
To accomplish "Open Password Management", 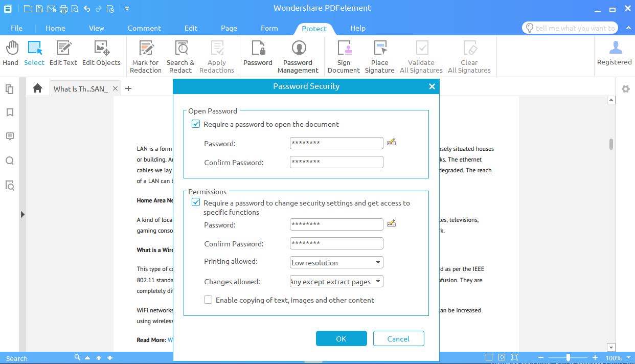I will (298, 56).
